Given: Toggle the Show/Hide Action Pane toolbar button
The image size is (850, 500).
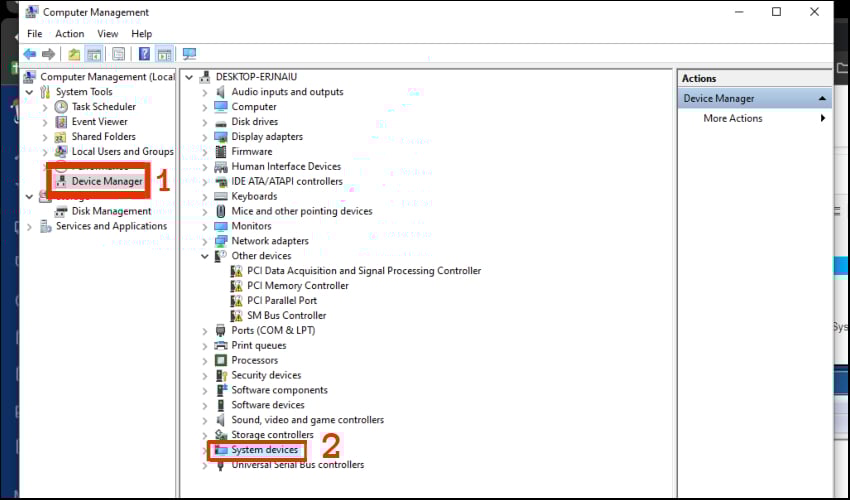Looking at the screenshot, I should [x=164, y=54].
